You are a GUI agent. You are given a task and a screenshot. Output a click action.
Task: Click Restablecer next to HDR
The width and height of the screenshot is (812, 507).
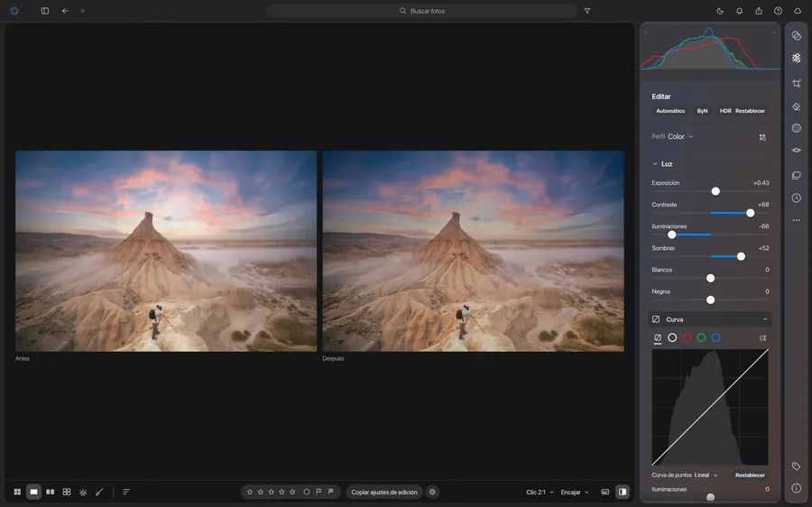(x=750, y=111)
